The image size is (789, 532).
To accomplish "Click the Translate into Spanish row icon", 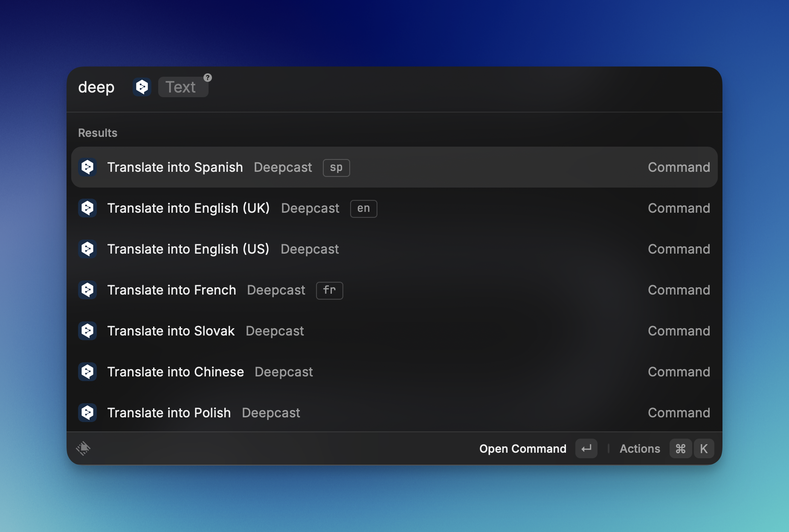I will [x=87, y=167].
